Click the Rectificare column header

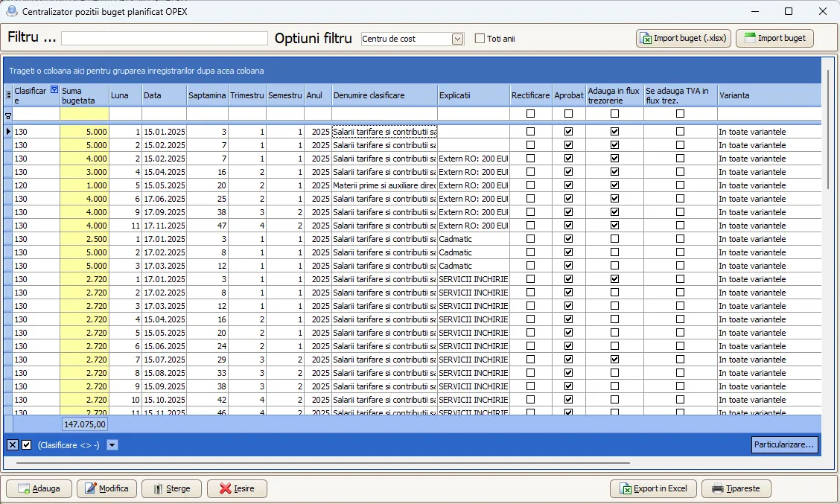point(530,95)
